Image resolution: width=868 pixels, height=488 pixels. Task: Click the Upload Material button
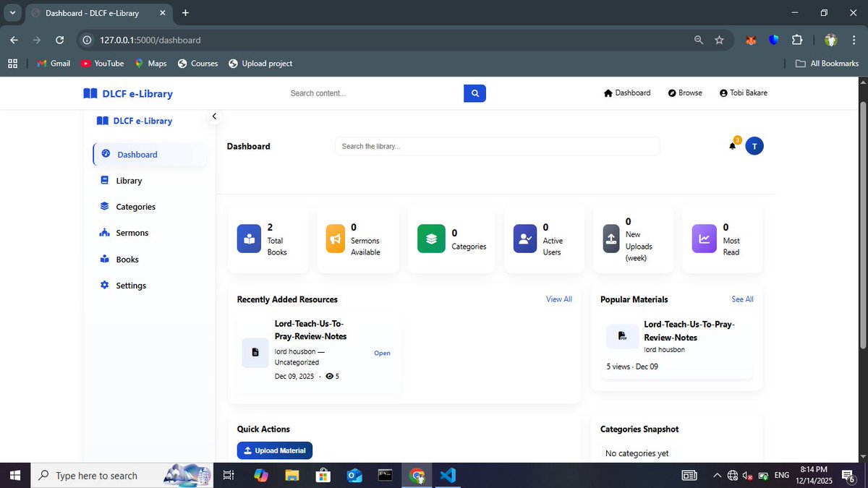click(x=275, y=450)
